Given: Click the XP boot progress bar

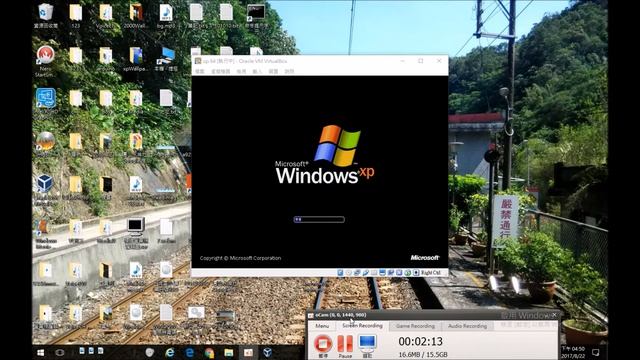Looking at the screenshot, I should [319, 220].
